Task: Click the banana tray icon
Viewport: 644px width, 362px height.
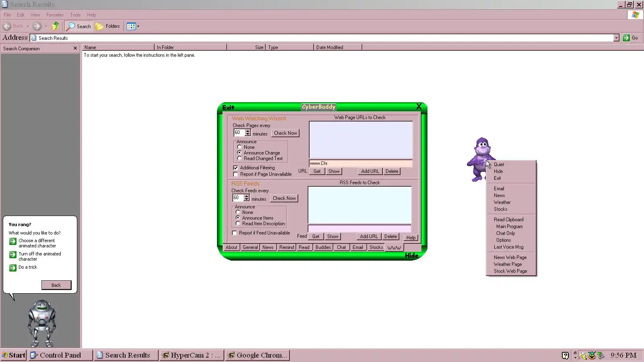Action: 583,356
